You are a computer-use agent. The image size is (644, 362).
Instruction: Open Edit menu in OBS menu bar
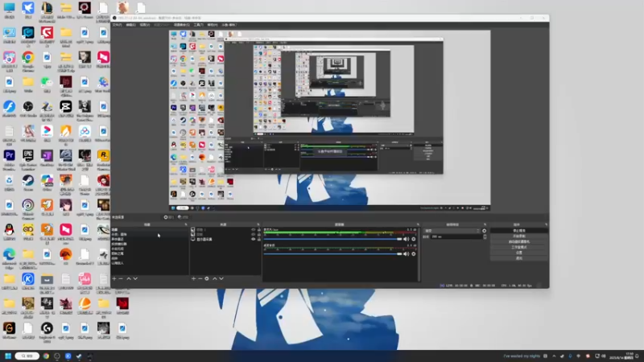tap(130, 25)
